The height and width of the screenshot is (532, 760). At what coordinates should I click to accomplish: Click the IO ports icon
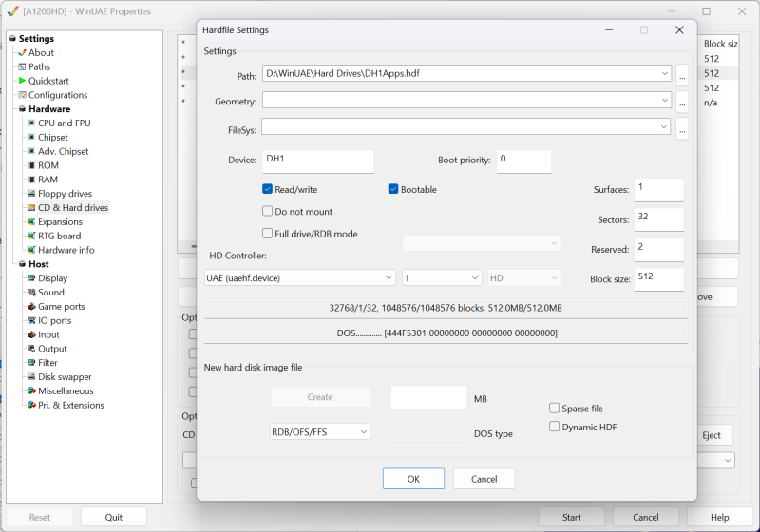pyautogui.click(x=31, y=320)
